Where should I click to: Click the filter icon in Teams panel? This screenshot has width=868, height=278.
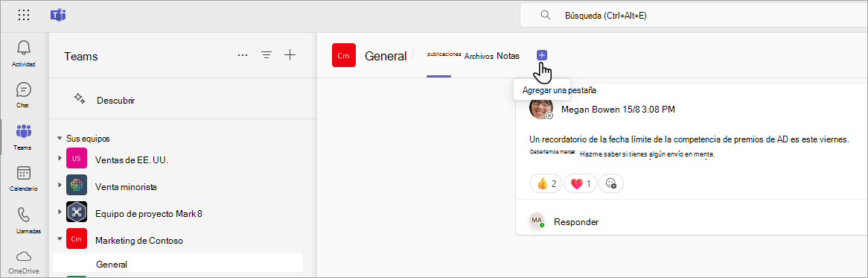[267, 55]
